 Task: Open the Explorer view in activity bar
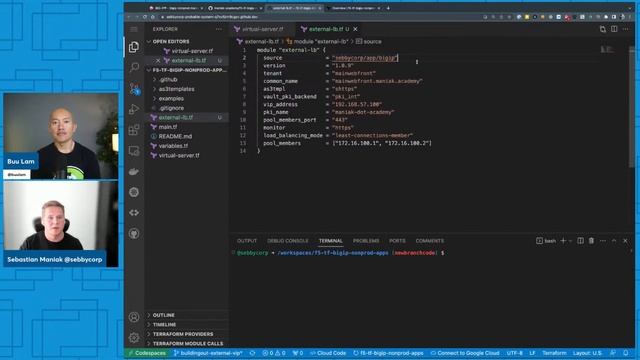coord(134,47)
